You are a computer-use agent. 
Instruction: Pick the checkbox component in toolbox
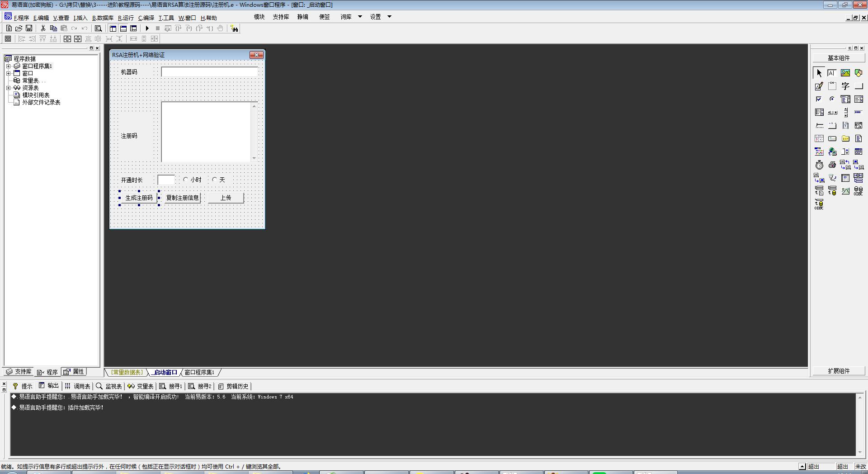pos(819,99)
